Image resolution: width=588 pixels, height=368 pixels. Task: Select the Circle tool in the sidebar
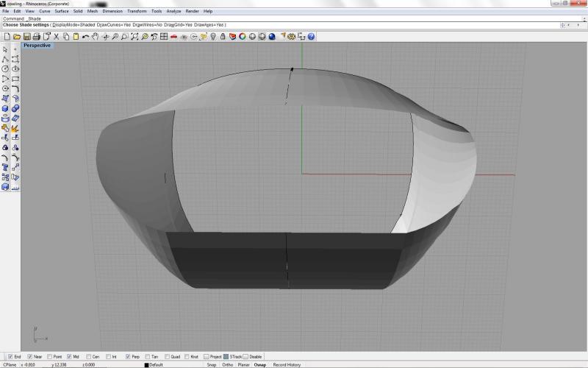(5, 69)
